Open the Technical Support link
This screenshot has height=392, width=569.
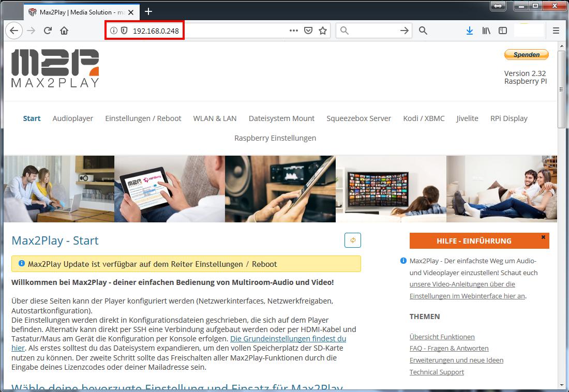click(437, 372)
